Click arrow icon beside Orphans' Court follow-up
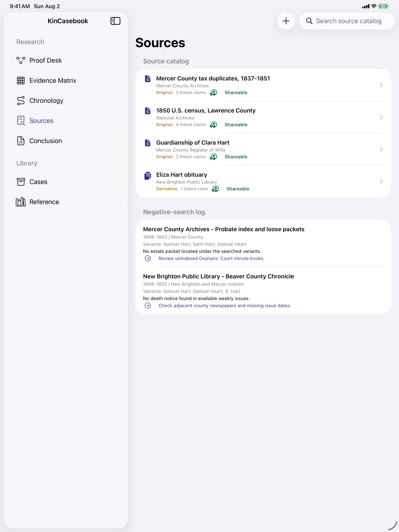399x532 pixels. pos(148,258)
